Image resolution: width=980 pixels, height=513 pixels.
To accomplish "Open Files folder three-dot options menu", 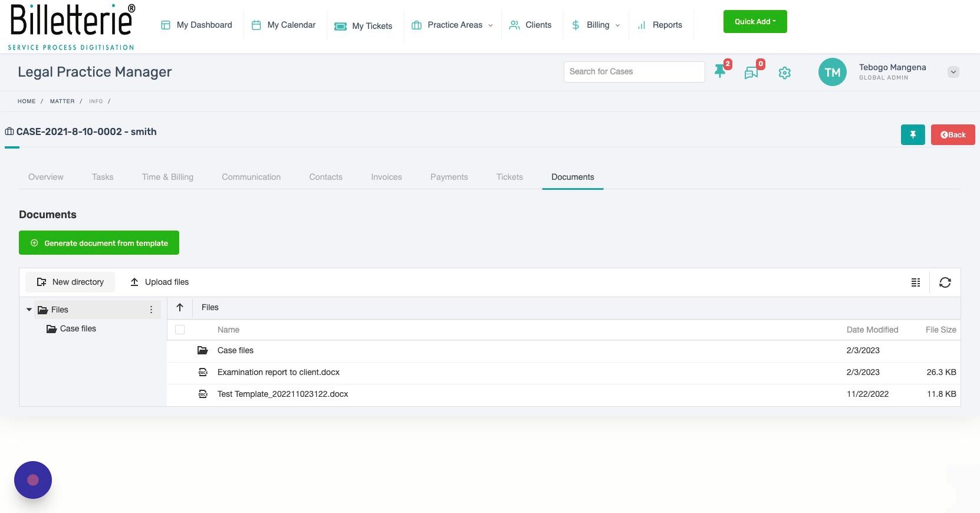I will (151, 310).
